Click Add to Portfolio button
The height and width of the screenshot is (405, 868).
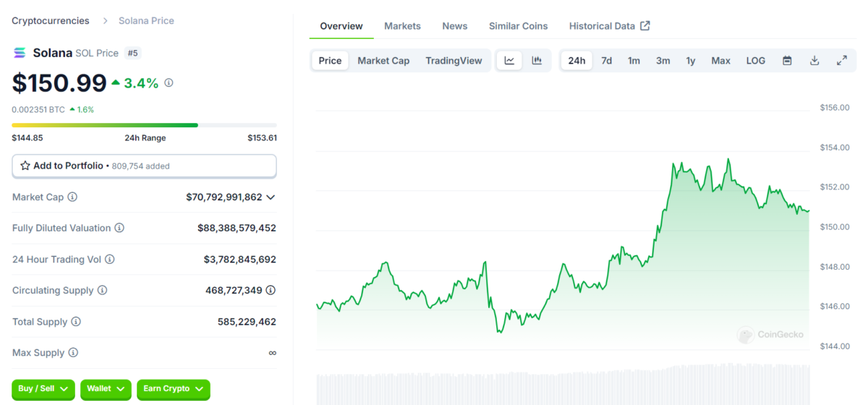[x=144, y=166]
